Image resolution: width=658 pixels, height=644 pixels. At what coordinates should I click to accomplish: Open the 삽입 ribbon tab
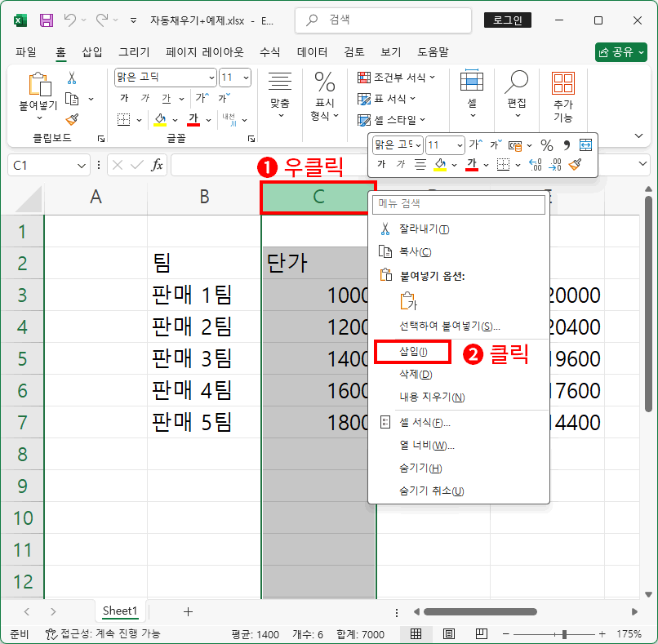92,52
